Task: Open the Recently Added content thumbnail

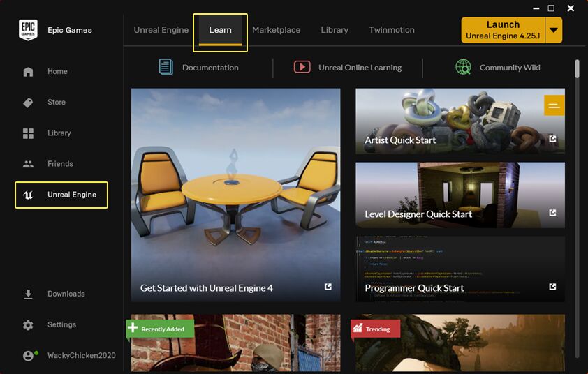Action: coord(236,343)
